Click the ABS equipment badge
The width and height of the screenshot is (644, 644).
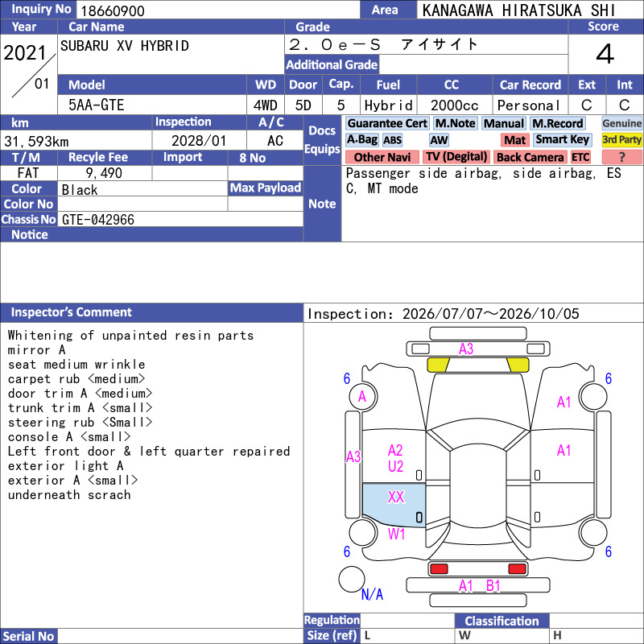392,140
